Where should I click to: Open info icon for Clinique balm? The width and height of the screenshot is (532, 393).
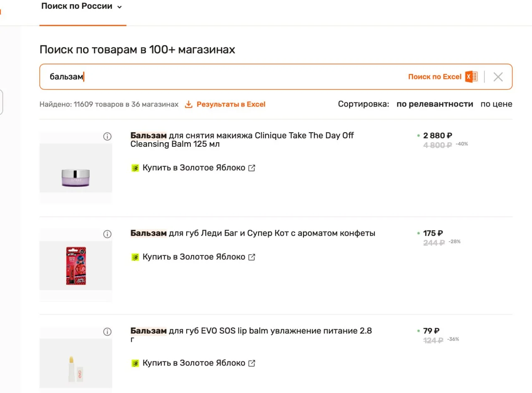click(107, 136)
